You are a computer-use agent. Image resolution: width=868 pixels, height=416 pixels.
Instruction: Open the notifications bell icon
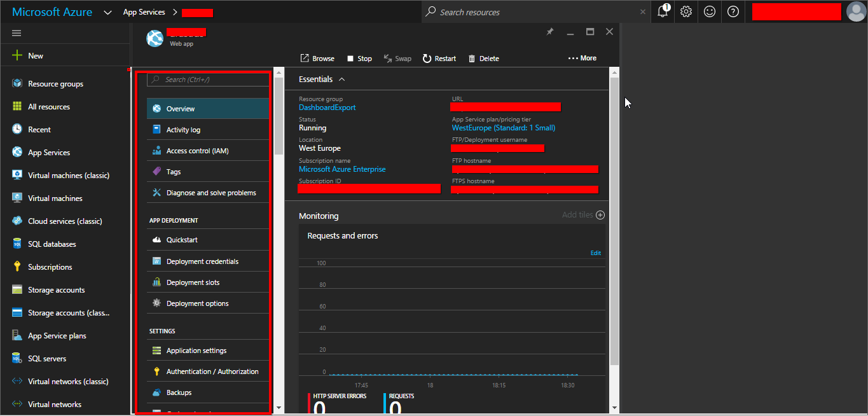click(663, 11)
